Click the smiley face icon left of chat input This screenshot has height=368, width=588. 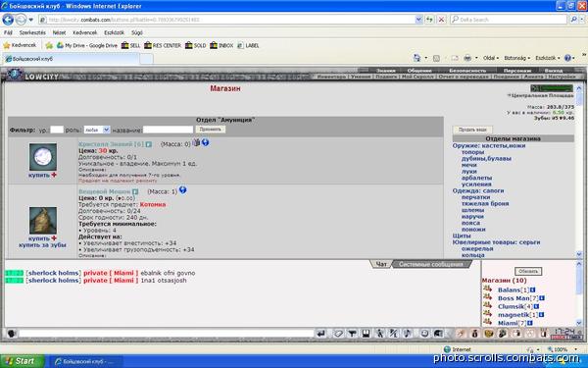11,334
